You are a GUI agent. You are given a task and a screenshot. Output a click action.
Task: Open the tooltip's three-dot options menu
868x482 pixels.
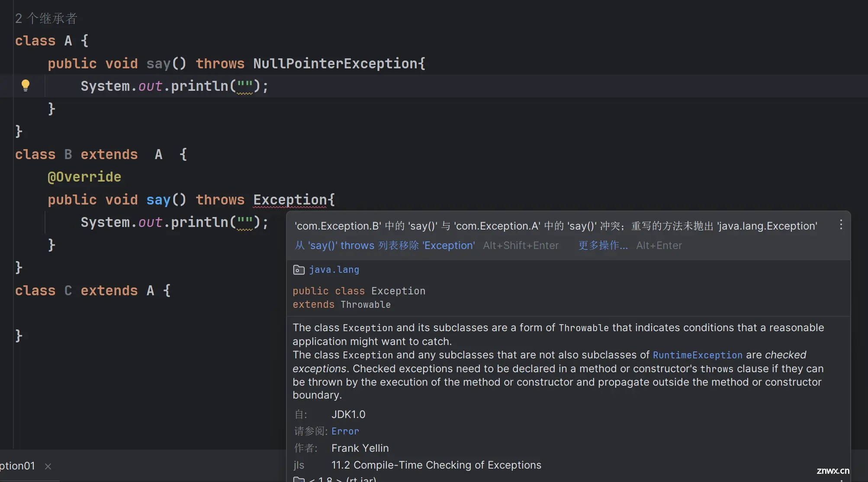pyautogui.click(x=841, y=225)
